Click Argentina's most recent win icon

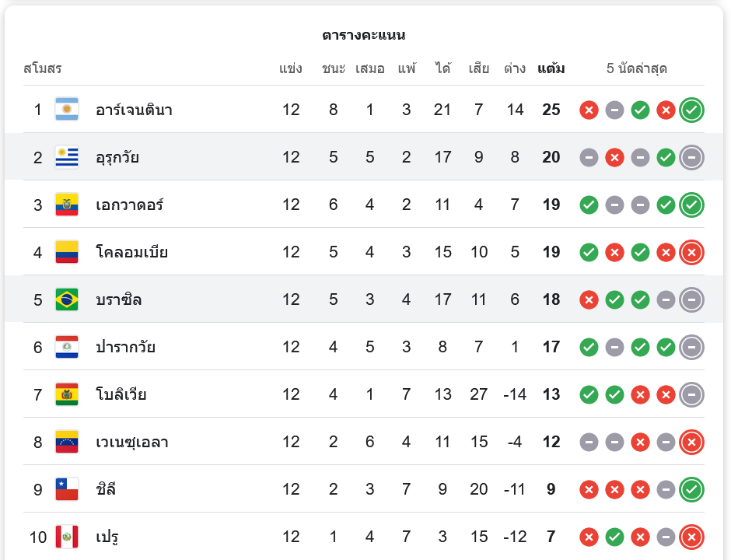[x=691, y=110]
